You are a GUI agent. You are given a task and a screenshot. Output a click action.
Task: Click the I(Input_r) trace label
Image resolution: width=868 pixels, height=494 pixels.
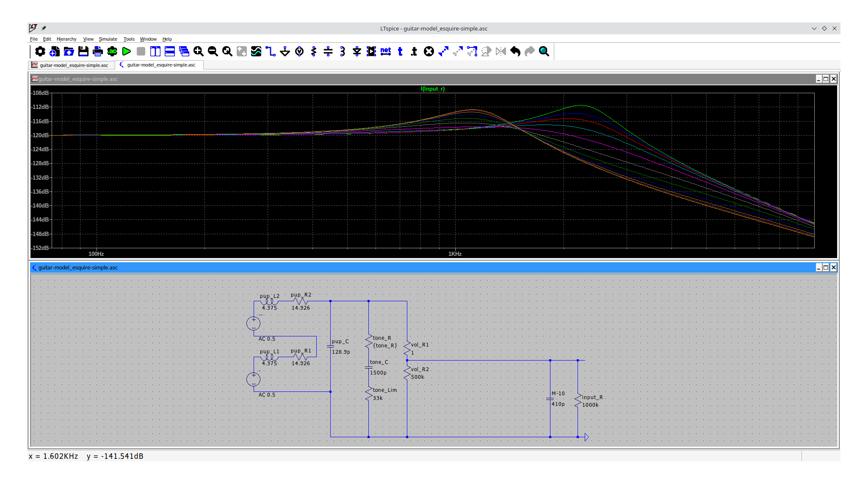click(433, 89)
